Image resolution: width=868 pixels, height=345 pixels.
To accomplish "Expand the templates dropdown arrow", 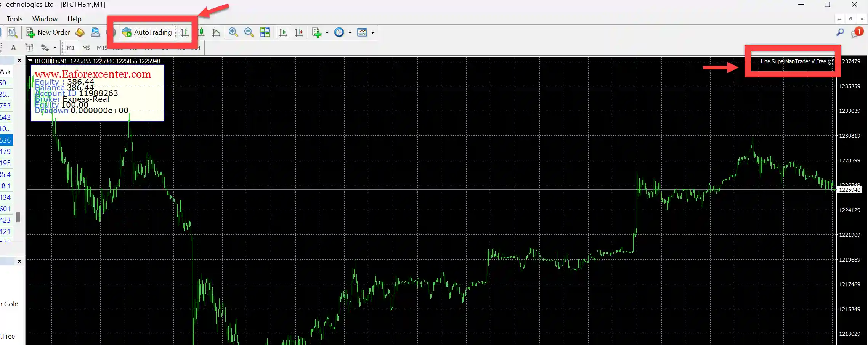I will [x=372, y=33].
